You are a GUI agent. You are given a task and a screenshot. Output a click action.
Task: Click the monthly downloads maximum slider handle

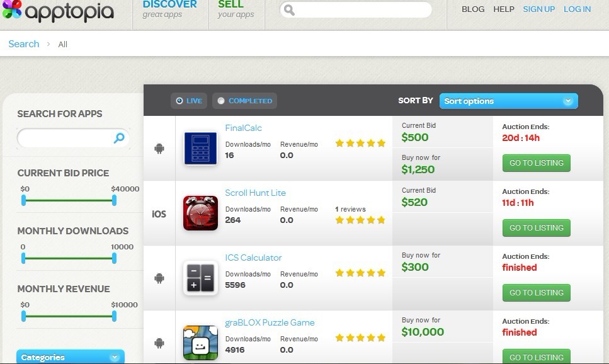click(x=114, y=258)
